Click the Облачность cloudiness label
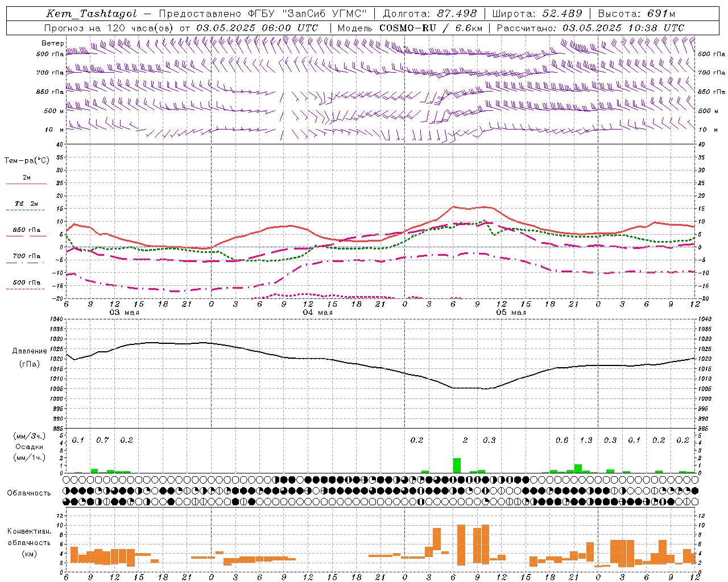The image size is (728, 582). [x=29, y=493]
